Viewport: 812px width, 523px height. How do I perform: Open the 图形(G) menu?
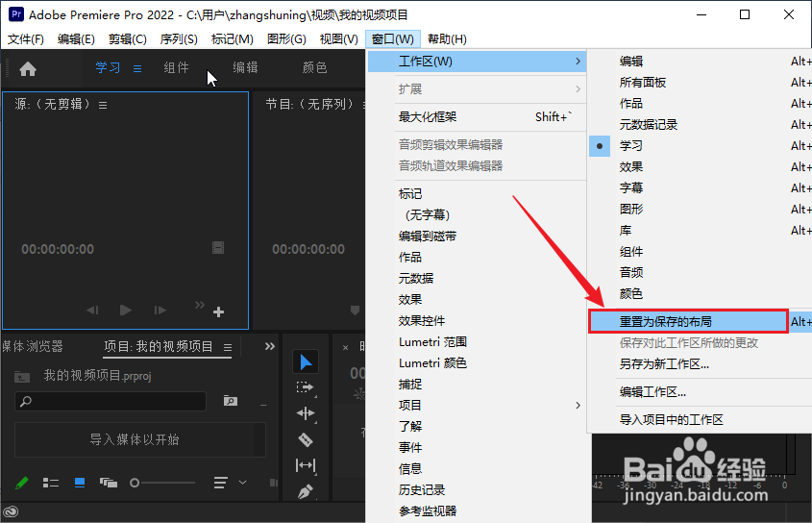[x=286, y=39]
